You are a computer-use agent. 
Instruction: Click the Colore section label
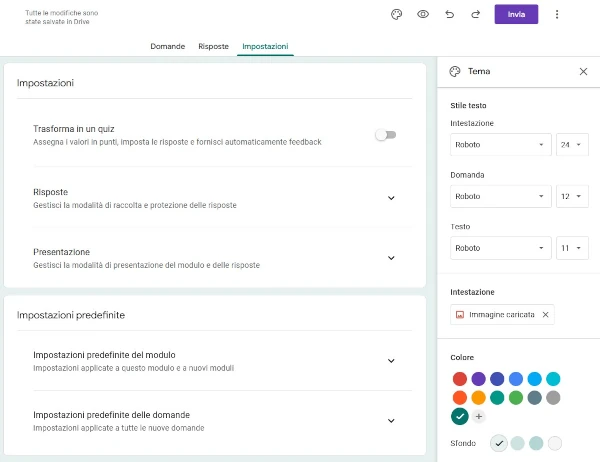(x=462, y=358)
